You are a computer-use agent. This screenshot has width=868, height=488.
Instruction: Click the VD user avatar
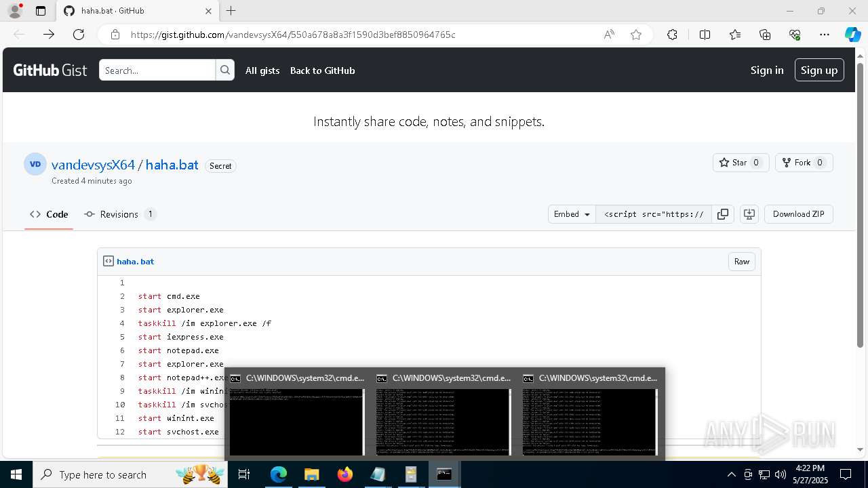(x=35, y=164)
